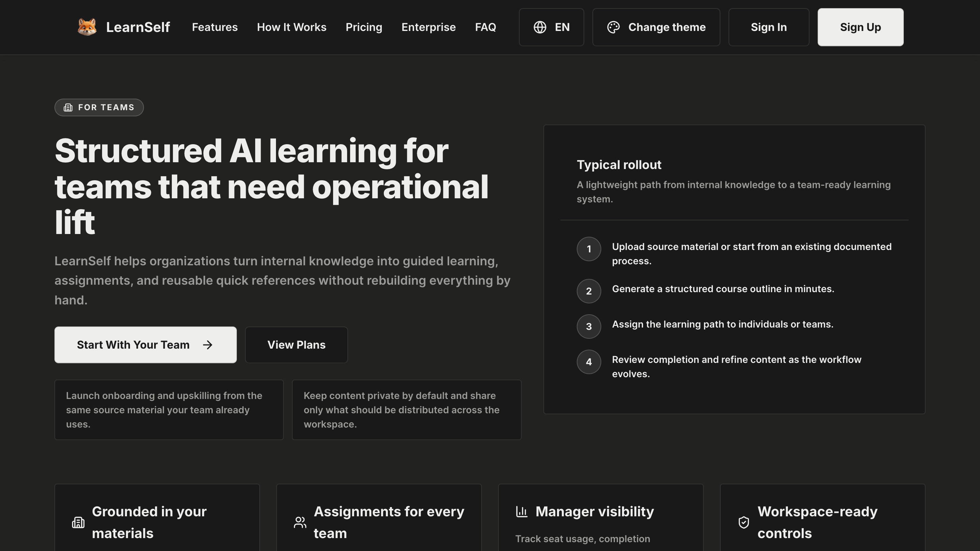This screenshot has width=980, height=551.
Task: Click 'Assignments for every team' card title
Action: tap(389, 522)
